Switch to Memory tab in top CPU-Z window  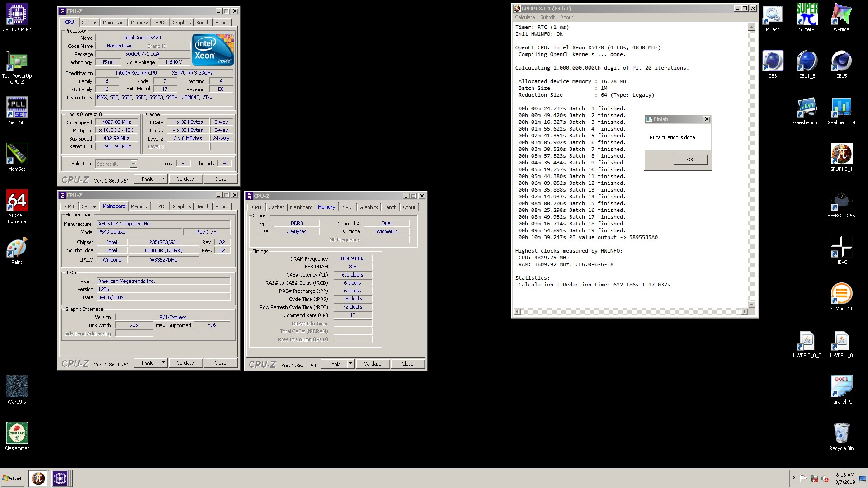pos(139,23)
